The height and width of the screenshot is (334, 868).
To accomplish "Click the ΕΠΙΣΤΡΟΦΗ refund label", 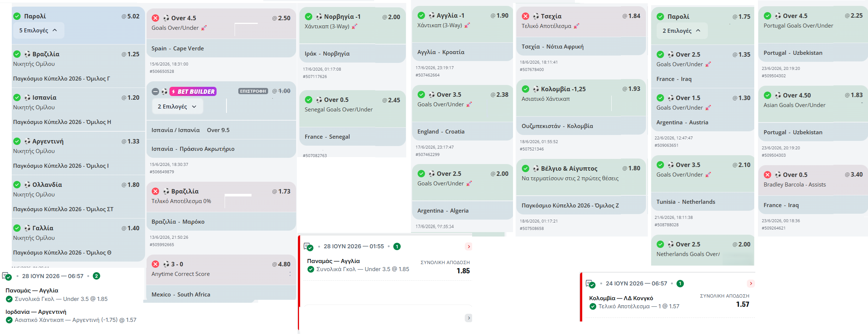I will (x=253, y=91).
